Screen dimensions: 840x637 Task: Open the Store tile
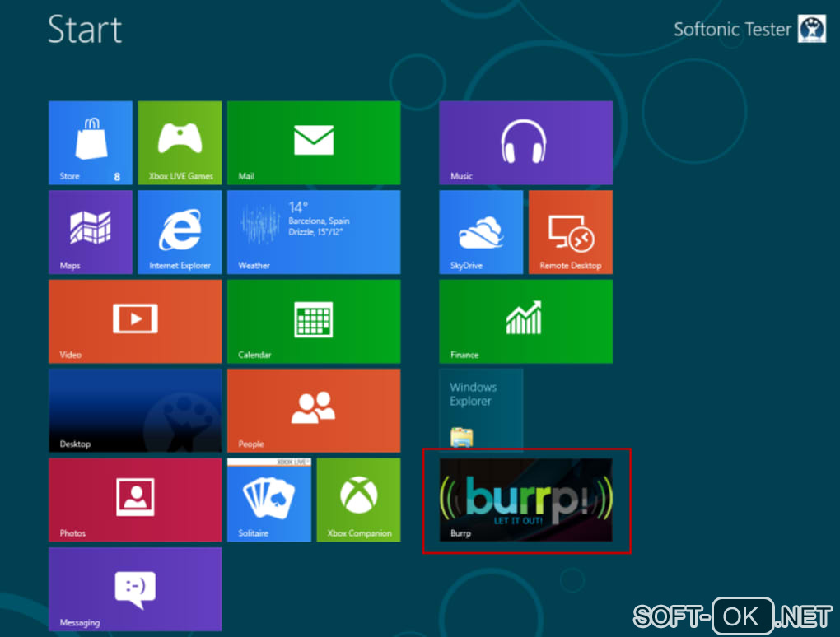pyautogui.click(x=91, y=143)
